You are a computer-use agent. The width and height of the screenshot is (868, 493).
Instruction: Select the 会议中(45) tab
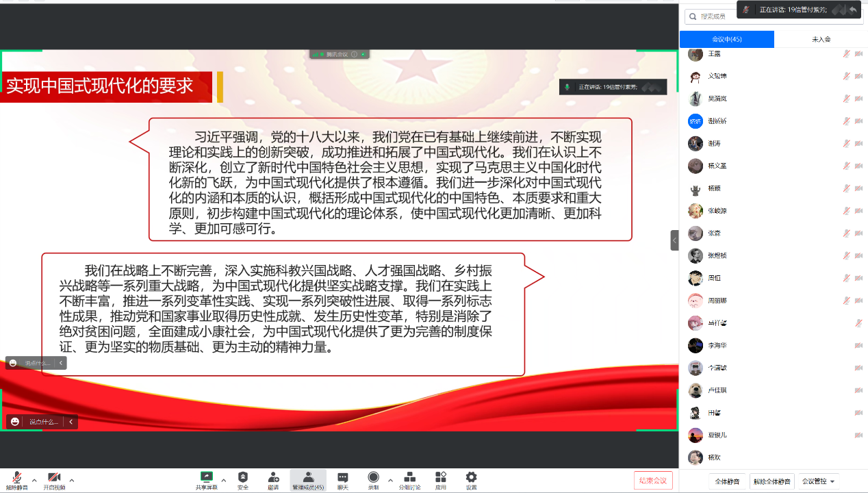tap(726, 40)
